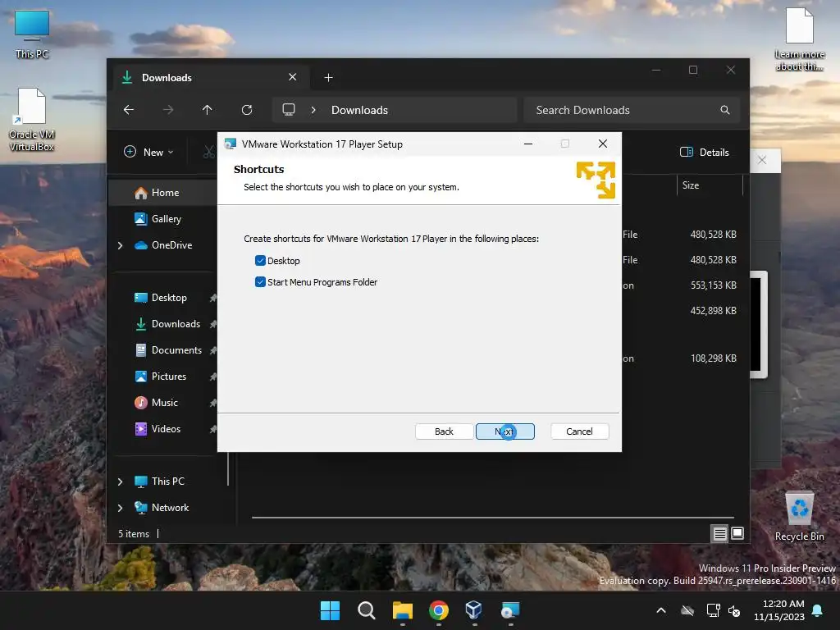Select the Downloads tab

(212, 78)
